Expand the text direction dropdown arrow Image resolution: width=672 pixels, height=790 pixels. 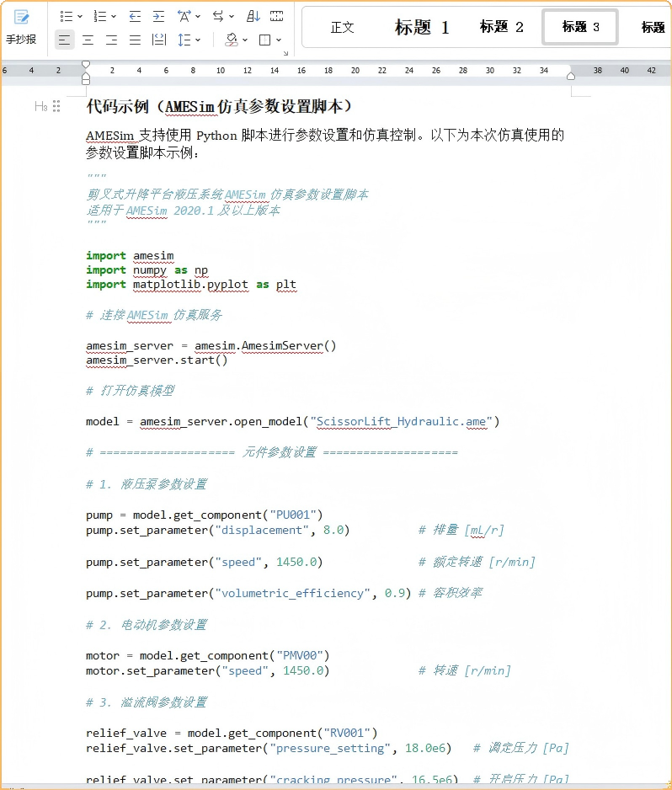[232, 17]
